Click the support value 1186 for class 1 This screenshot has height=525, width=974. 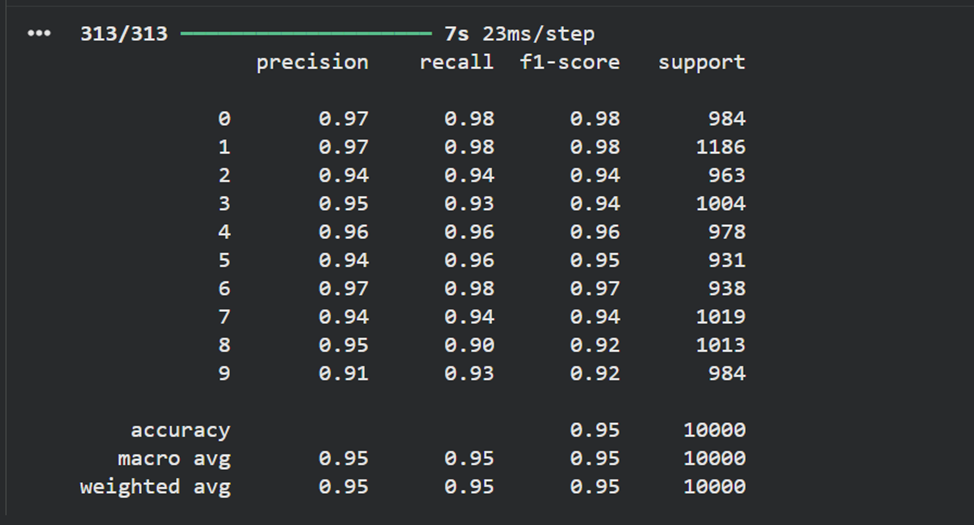pyautogui.click(x=720, y=147)
